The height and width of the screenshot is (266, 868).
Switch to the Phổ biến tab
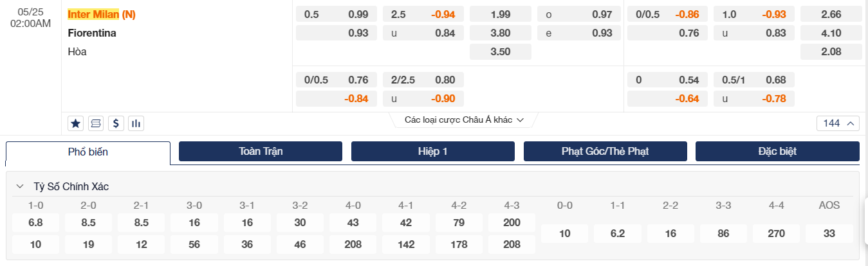(88, 152)
